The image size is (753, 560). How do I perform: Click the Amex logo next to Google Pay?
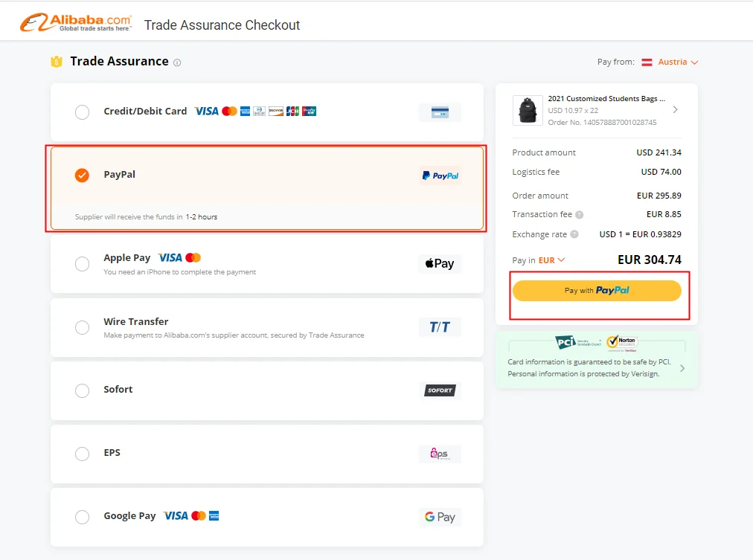(214, 516)
